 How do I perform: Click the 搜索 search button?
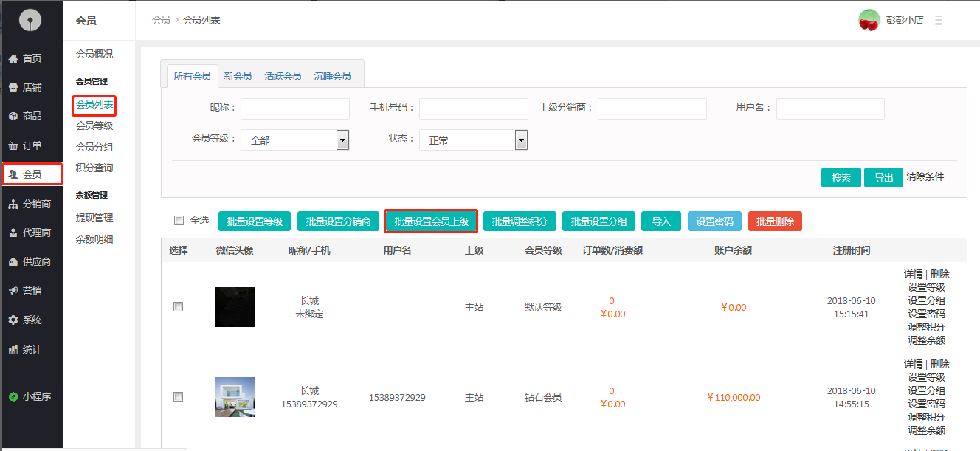coord(841,178)
